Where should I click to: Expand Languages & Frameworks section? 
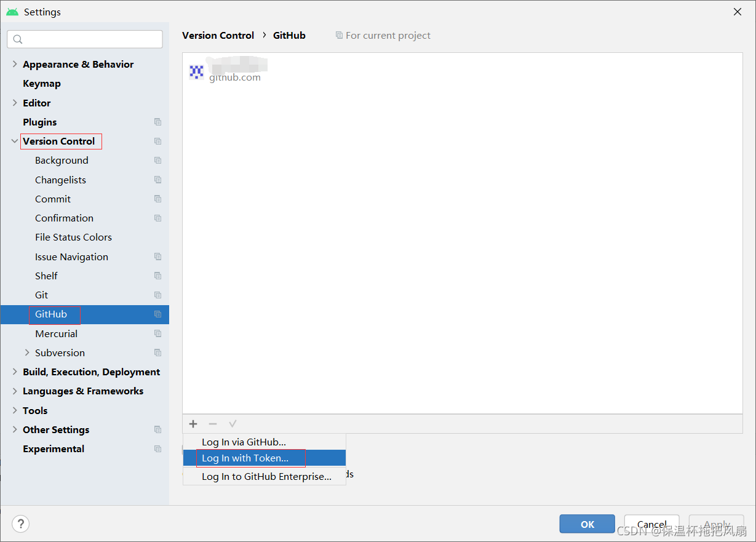[x=15, y=391]
